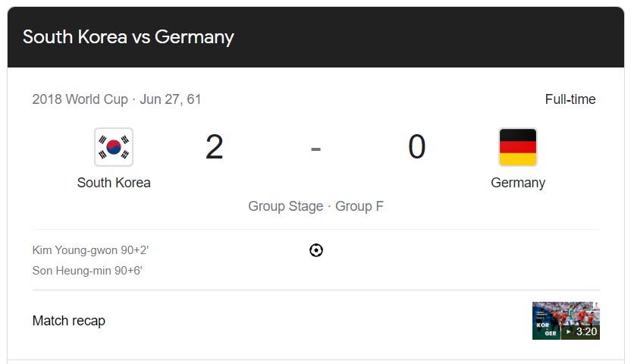
Task: Select scorer Son Heung-min 90+6'
Action: tap(87, 271)
